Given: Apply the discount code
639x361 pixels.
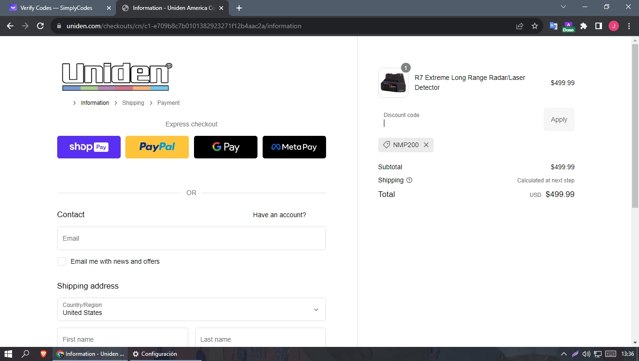Looking at the screenshot, I should tap(559, 119).
